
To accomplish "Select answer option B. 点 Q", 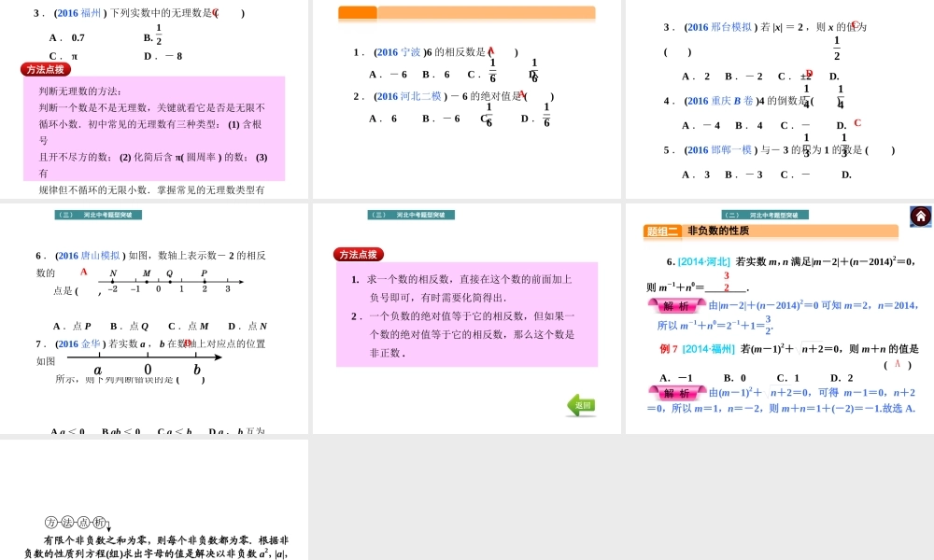I will (x=129, y=326).
